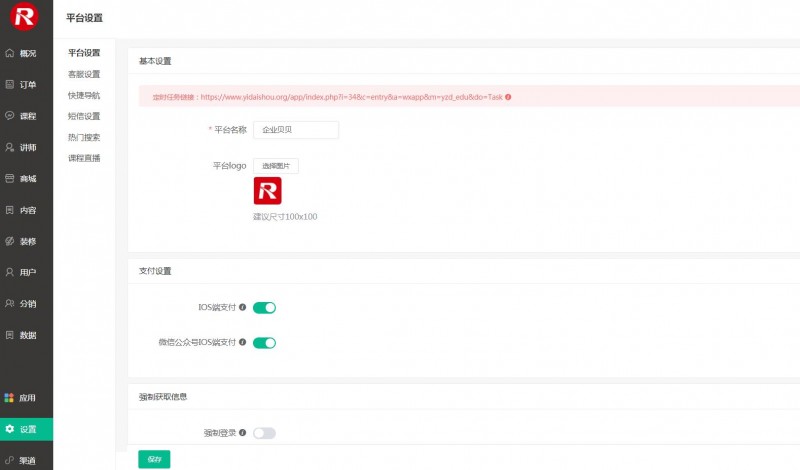Image resolution: width=800 pixels, height=470 pixels.
Task: Open the 订单 orders icon
Action: click(x=10, y=85)
